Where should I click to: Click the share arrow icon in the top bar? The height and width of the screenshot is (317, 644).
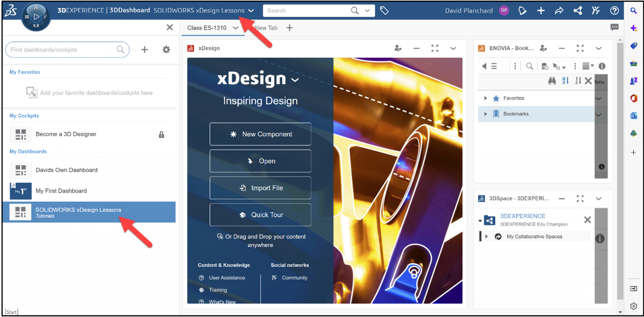coord(559,10)
